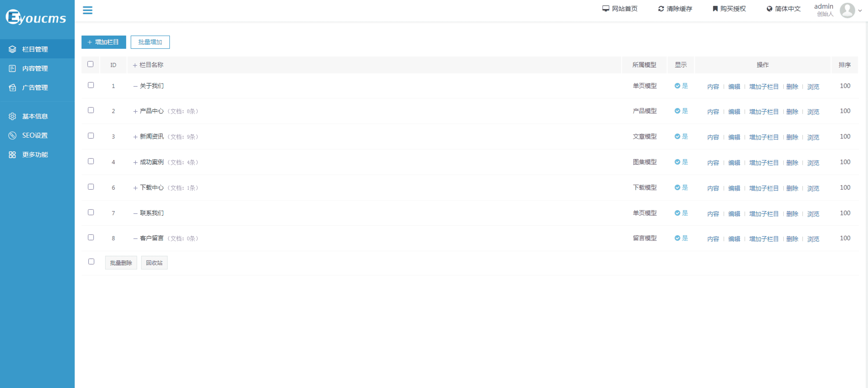This screenshot has height=388, width=868.
Task: Click the sort value 100 for 客户留言
Action: [x=845, y=238]
